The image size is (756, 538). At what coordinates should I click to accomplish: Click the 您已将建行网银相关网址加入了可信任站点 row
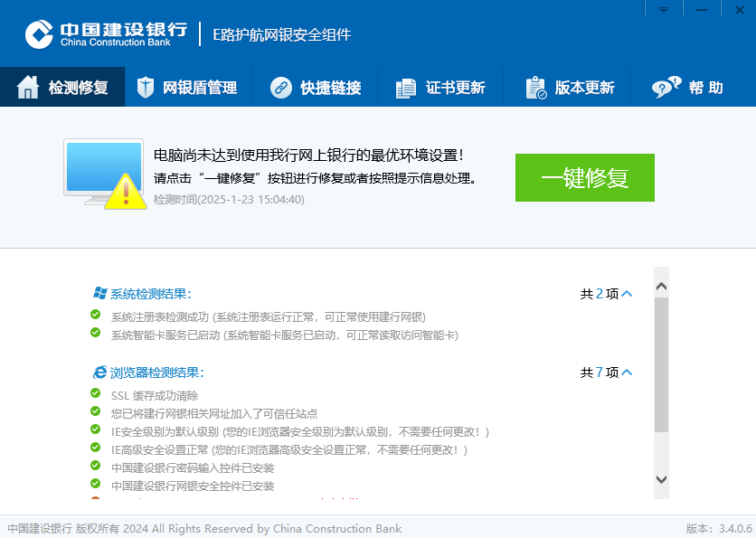214,413
